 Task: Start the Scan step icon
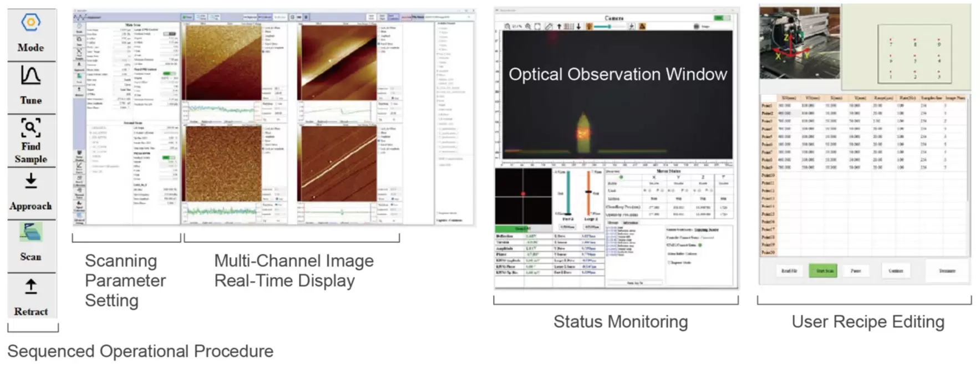[x=31, y=233]
